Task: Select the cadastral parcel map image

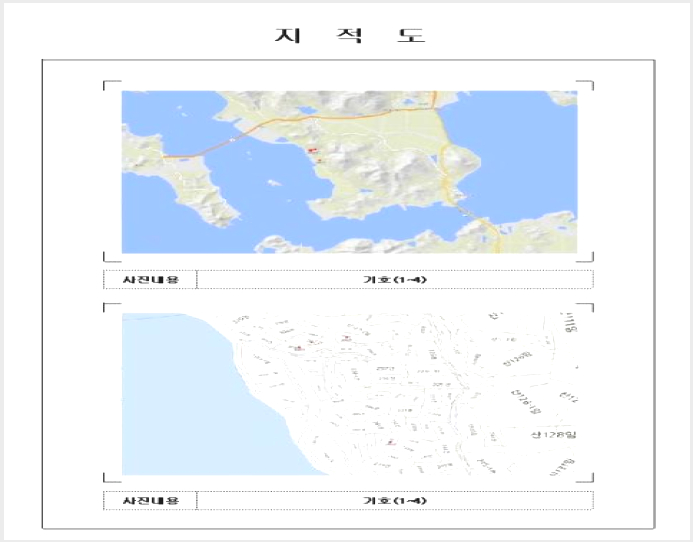Action: (x=349, y=394)
